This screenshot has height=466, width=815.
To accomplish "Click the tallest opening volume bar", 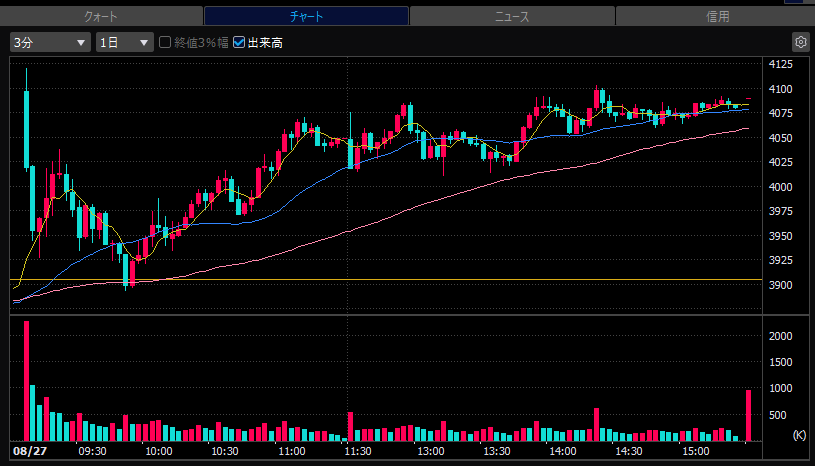I will point(27,381).
